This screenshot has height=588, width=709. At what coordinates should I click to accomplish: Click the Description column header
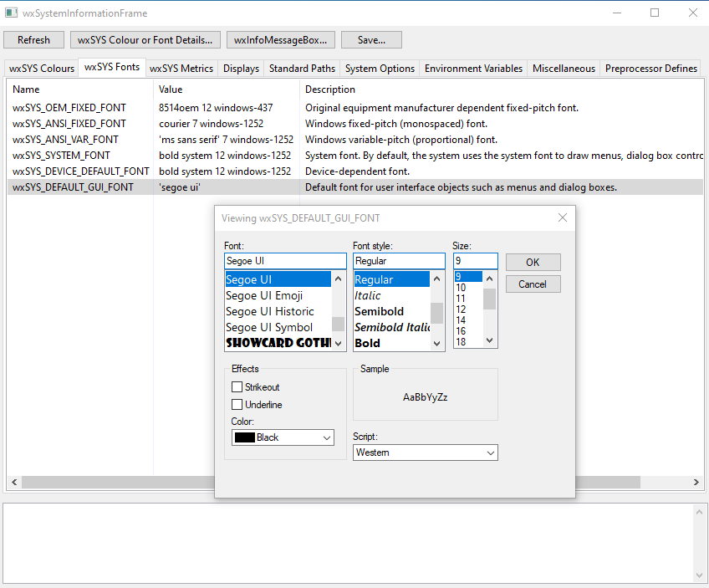(502, 89)
